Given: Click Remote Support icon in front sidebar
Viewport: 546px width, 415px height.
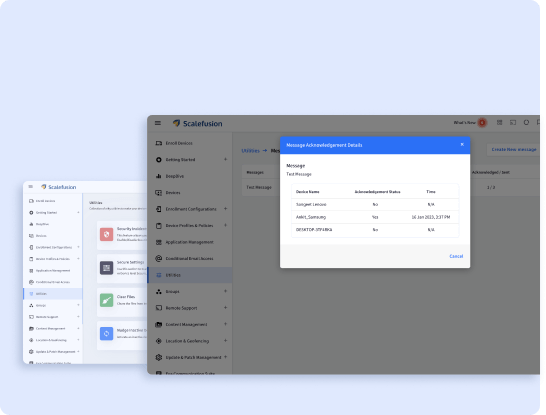Looking at the screenshot, I should point(159,308).
